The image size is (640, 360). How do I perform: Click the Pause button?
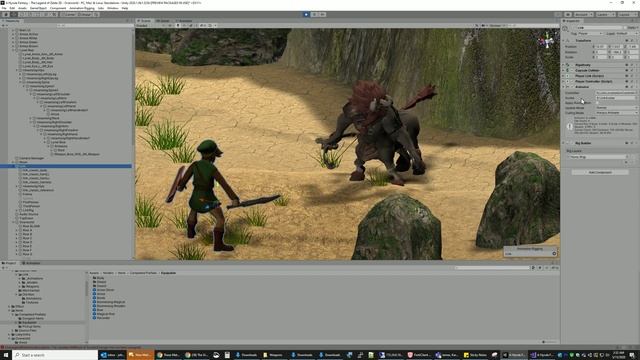coord(314,14)
